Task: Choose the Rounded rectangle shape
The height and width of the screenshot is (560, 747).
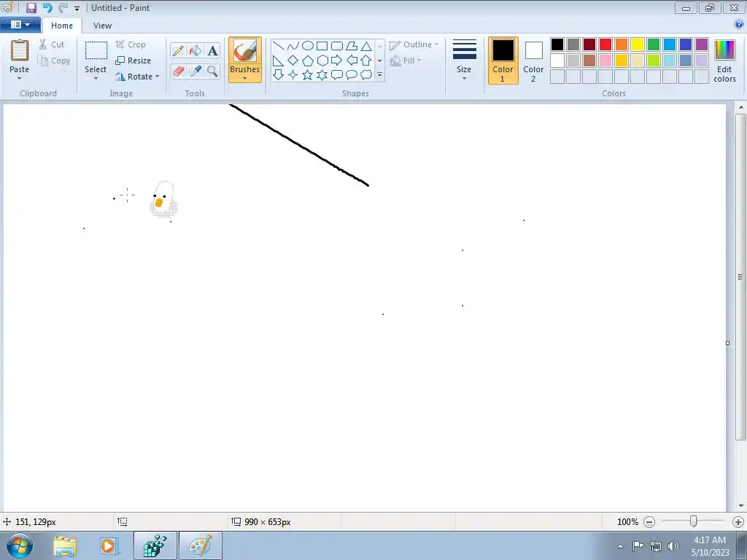Action: coord(337,46)
